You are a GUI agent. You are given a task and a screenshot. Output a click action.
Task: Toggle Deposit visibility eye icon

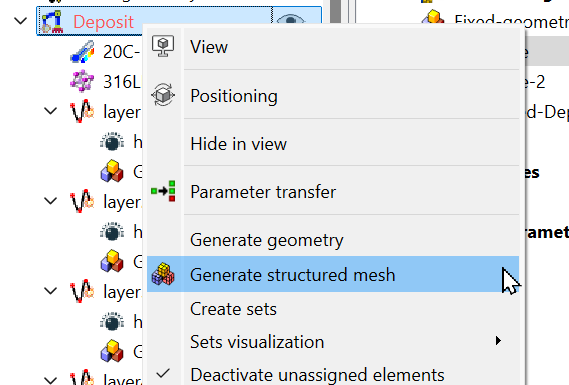[291, 19]
